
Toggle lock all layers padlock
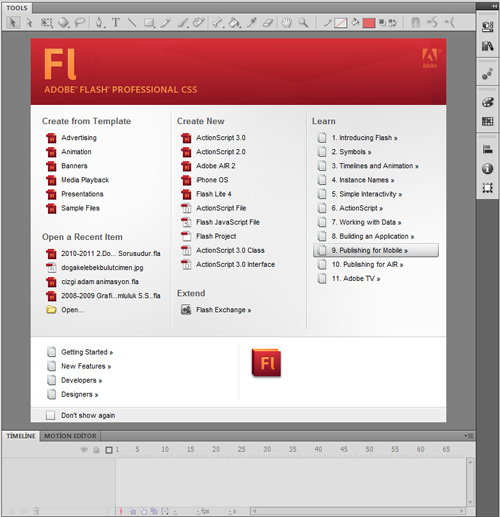click(x=96, y=450)
